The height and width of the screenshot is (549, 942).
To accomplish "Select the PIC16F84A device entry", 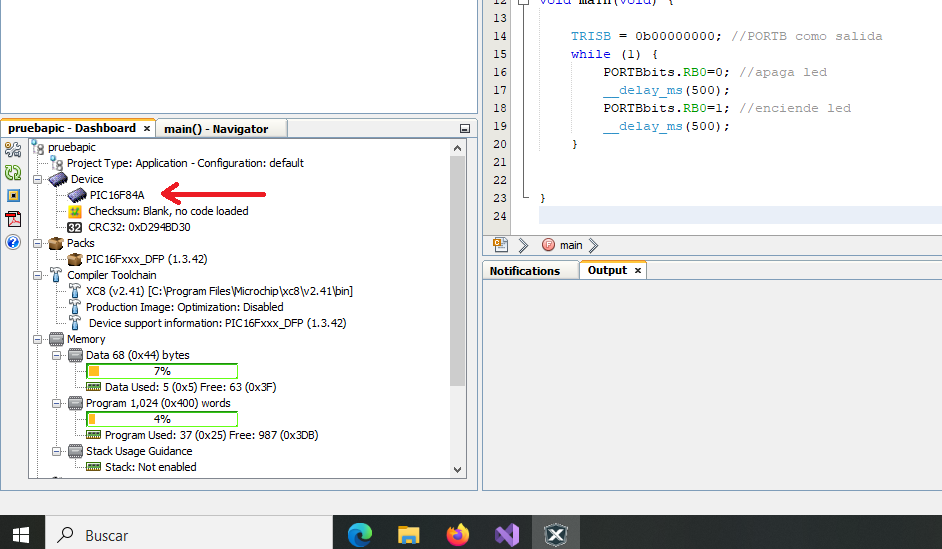I will [x=117, y=195].
